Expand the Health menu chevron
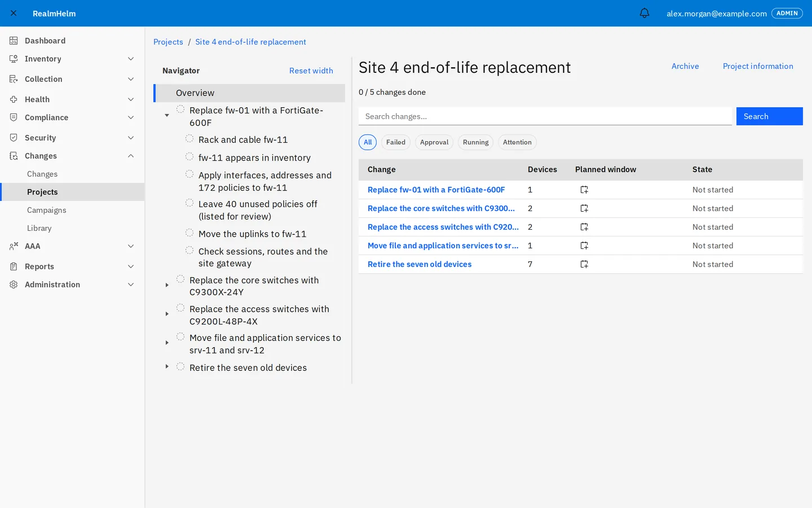Image resolution: width=812 pixels, height=508 pixels. tap(131, 99)
